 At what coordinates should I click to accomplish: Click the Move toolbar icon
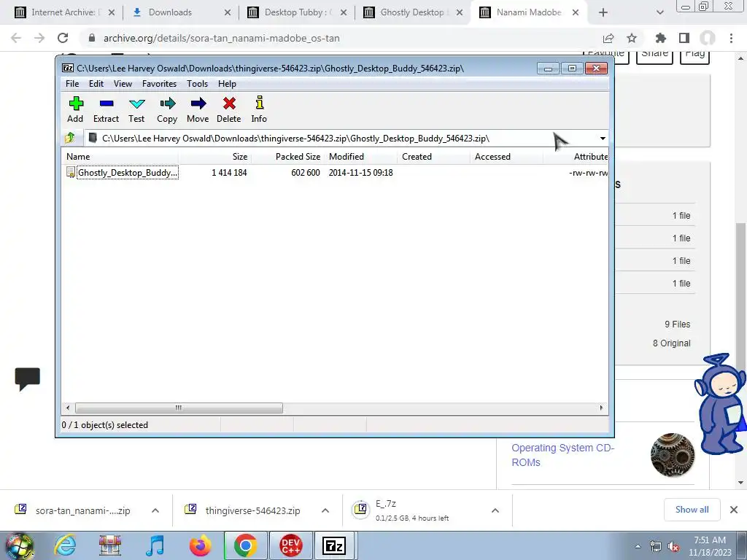point(198,109)
